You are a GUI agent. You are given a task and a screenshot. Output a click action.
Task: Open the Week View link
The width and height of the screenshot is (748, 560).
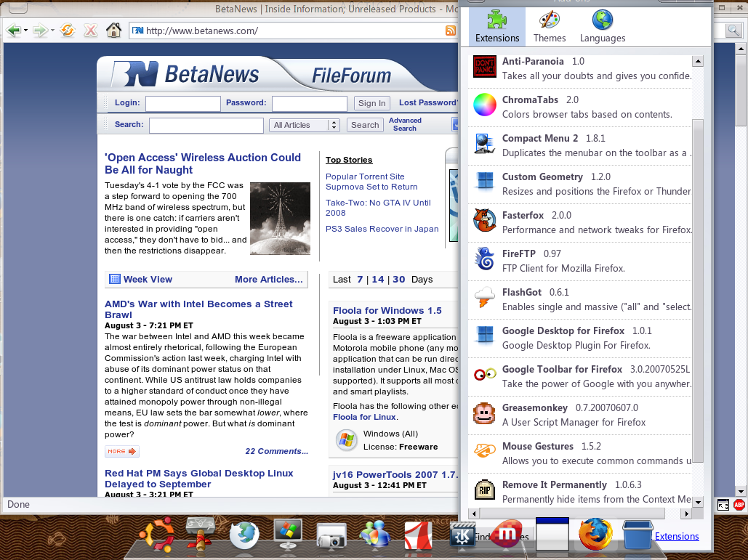pyautogui.click(x=141, y=280)
